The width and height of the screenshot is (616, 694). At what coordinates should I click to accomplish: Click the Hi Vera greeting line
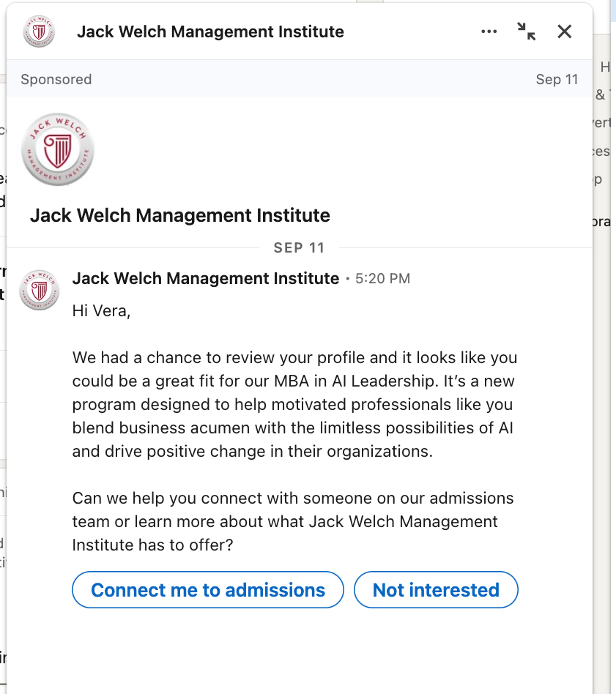click(101, 311)
